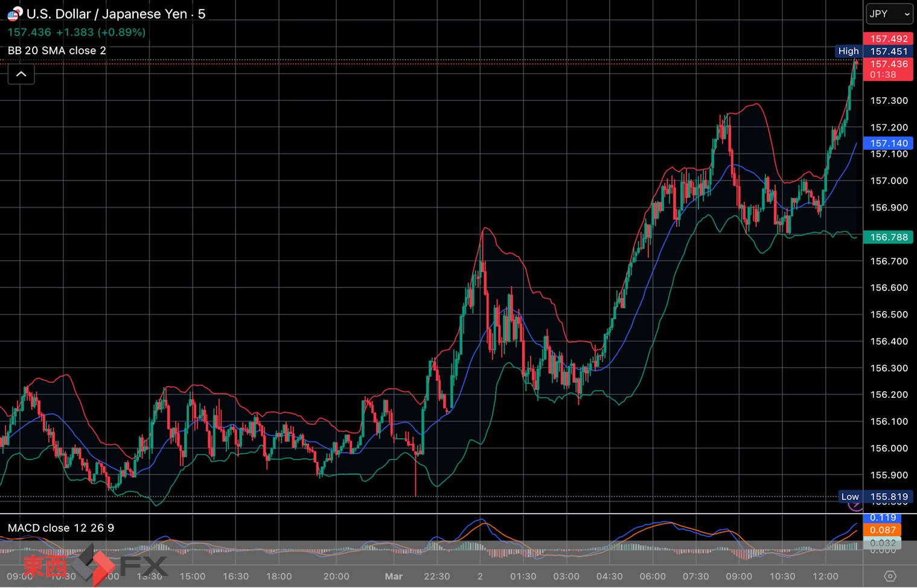
Task: Click the orange signal value 0.087 label
Action: pyautogui.click(x=882, y=530)
